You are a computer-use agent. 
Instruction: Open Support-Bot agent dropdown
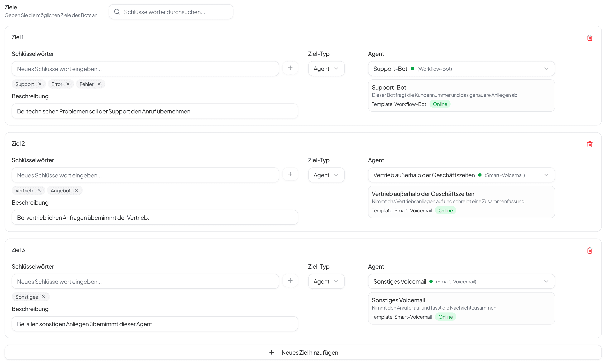pyautogui.click(x=461, y=69)
